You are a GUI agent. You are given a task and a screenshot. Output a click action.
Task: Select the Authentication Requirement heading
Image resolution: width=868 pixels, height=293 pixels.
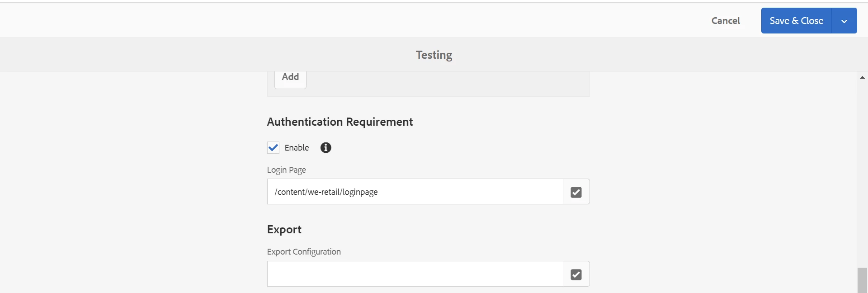click(340, 122)
